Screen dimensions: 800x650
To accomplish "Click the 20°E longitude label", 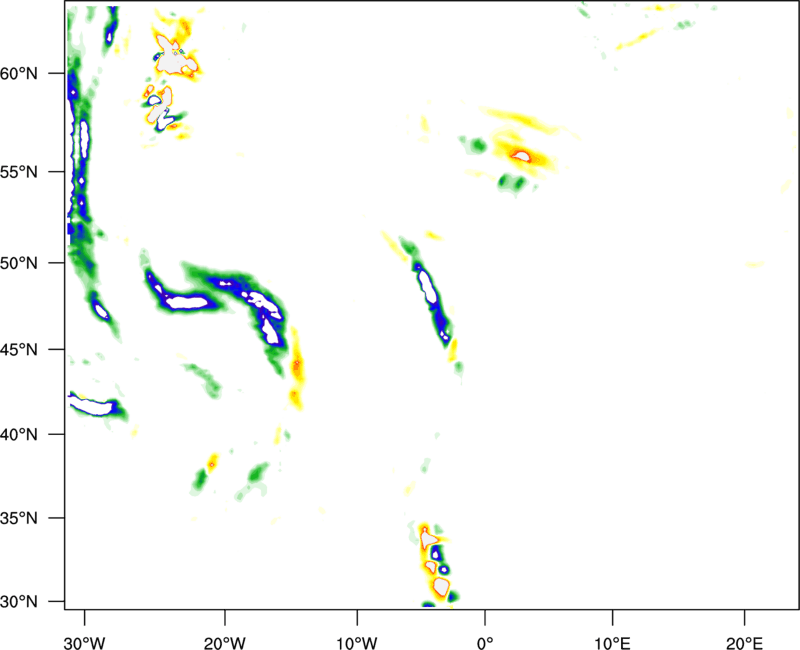I will click(x=744, y=643).
